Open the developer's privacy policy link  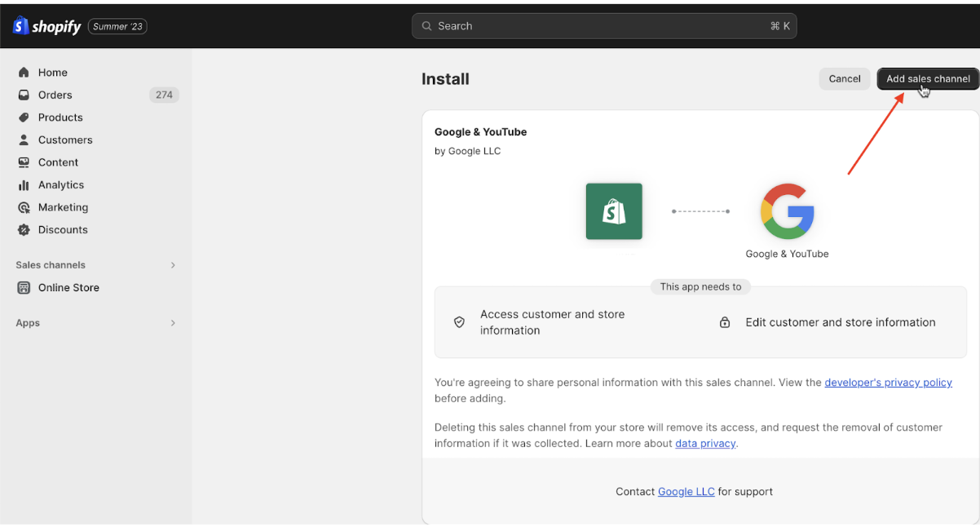(888, 382)
